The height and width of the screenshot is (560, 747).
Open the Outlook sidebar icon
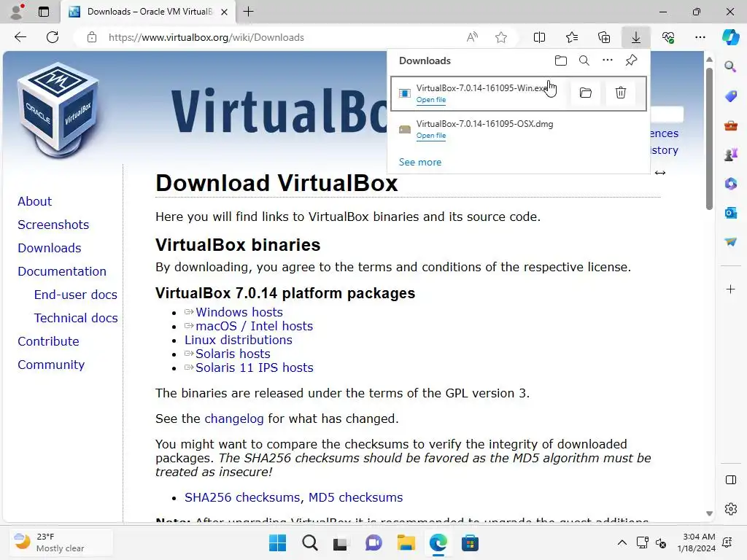click(730, 212)
